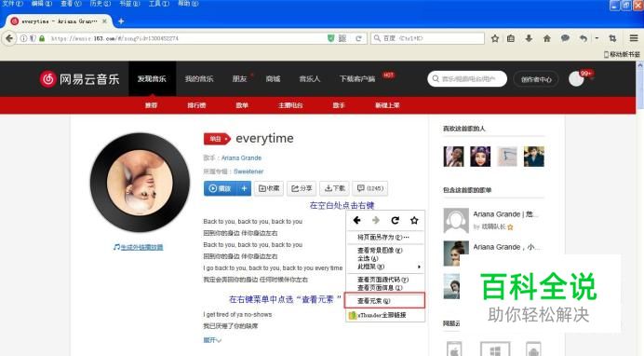The image size is (644, 356).
Task: Click the QR code icon in address bar
Action: click(342, 38)
